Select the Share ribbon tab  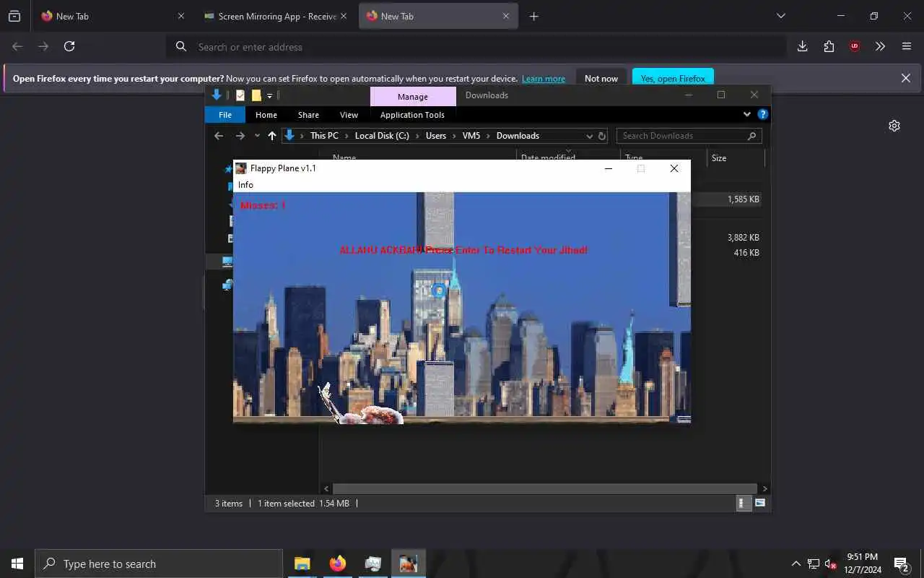(308, 115)
